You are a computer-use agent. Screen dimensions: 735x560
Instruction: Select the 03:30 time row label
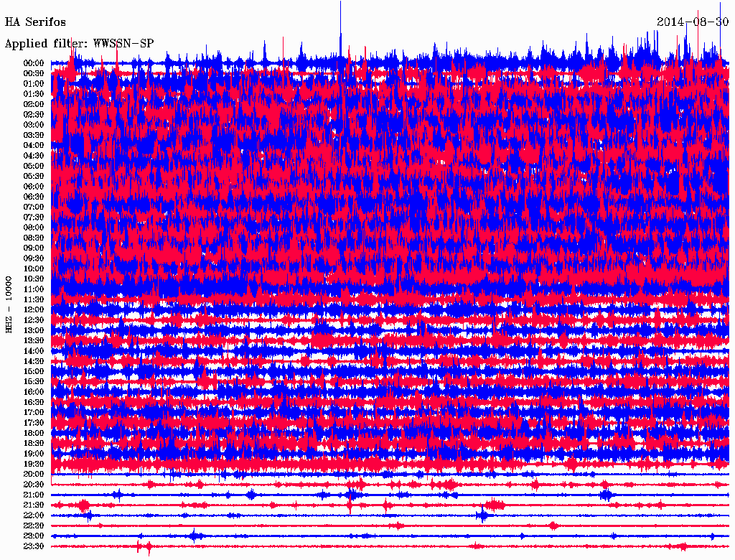pos(34,135)
